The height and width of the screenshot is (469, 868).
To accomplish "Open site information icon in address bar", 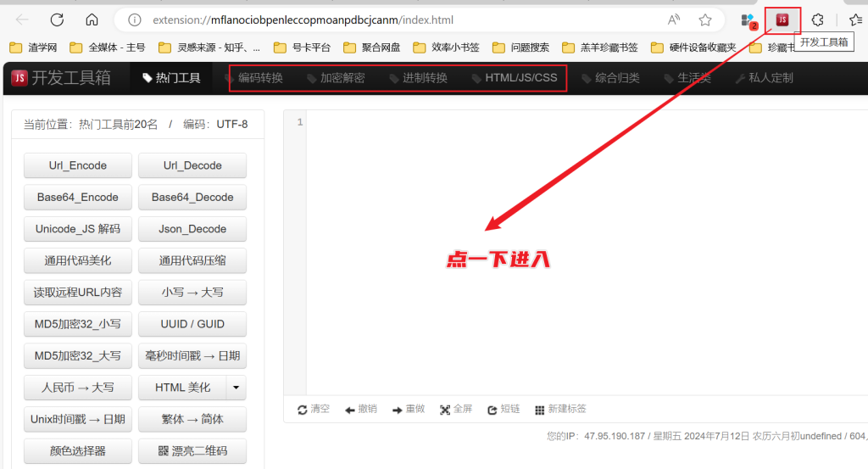I will point(135,20).
